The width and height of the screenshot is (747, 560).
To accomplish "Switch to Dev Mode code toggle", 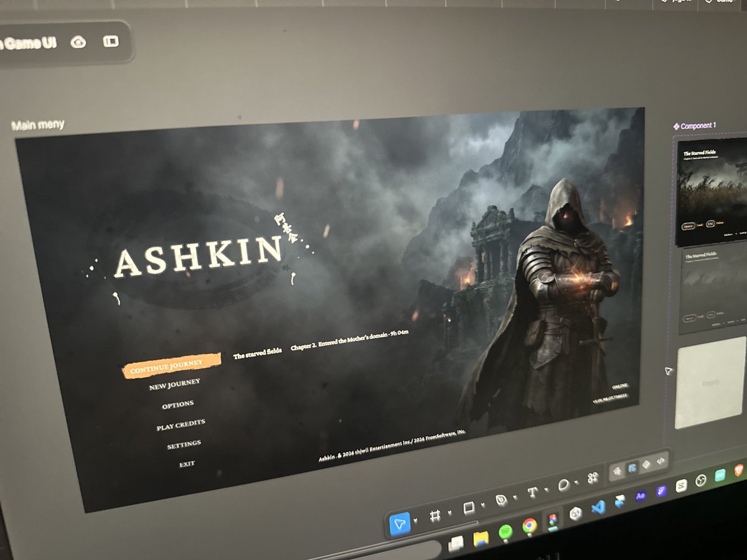I will point(661,461).
